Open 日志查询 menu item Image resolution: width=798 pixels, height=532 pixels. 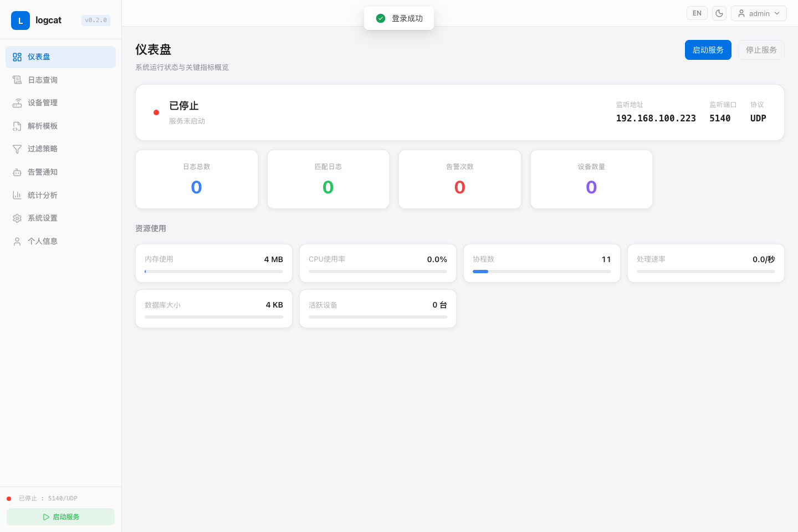pos(60,80)
